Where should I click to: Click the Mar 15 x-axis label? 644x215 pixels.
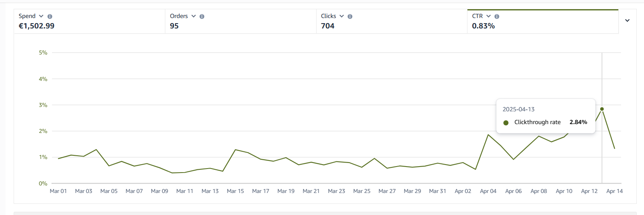coord(235,191)
